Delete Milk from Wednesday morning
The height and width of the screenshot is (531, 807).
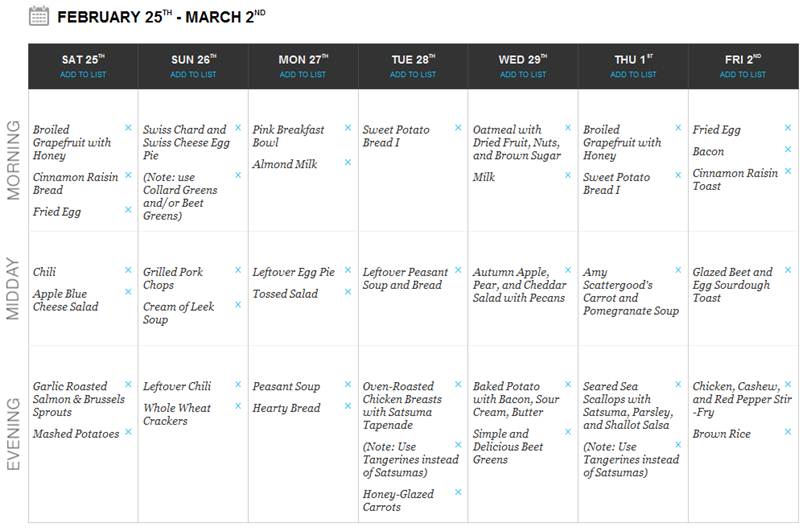click(568, 175)
